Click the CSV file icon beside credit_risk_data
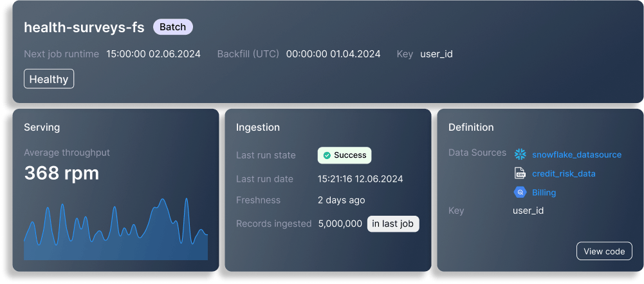This screenshot has height=284, width=644. 520,173
